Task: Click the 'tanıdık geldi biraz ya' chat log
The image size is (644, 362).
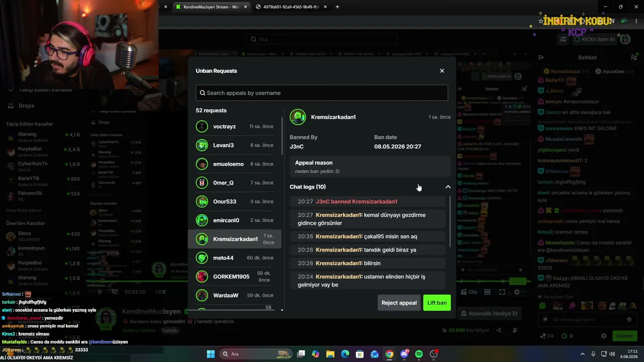Action: [x=368, y=250]
